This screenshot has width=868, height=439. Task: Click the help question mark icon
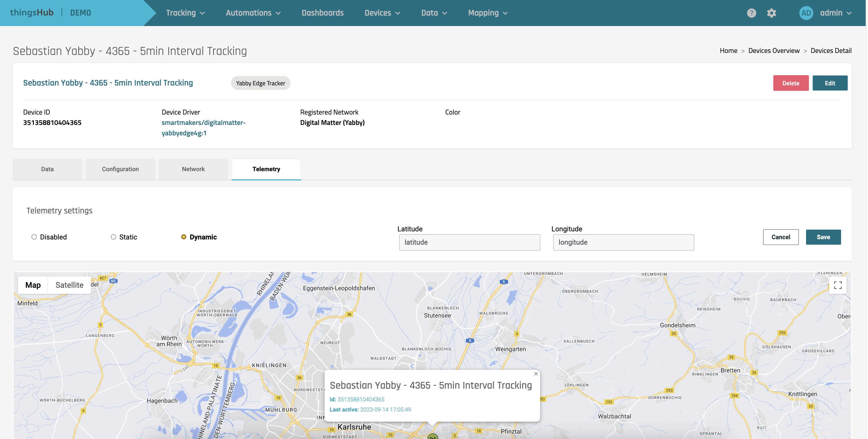(751, 13)
